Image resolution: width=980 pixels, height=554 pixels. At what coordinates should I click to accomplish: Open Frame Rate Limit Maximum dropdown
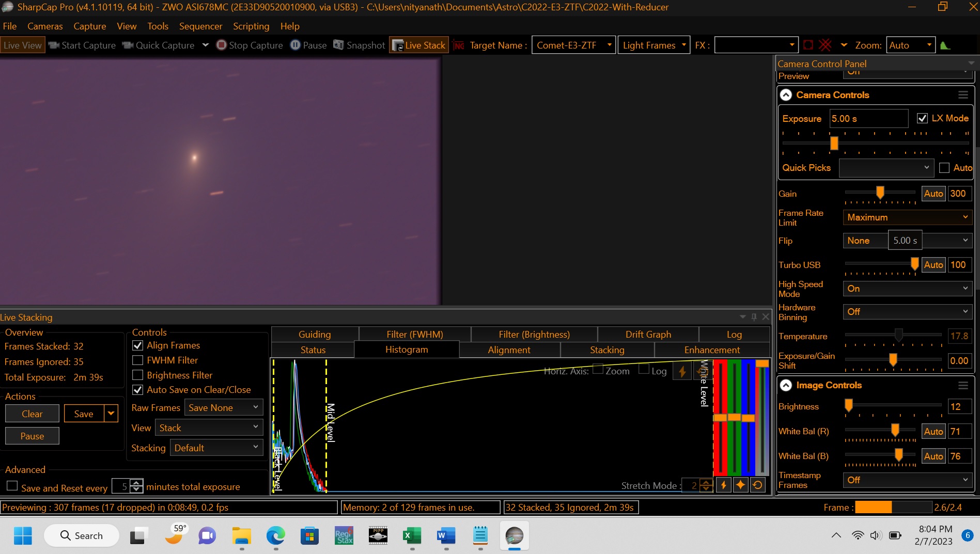click(907, 217)
